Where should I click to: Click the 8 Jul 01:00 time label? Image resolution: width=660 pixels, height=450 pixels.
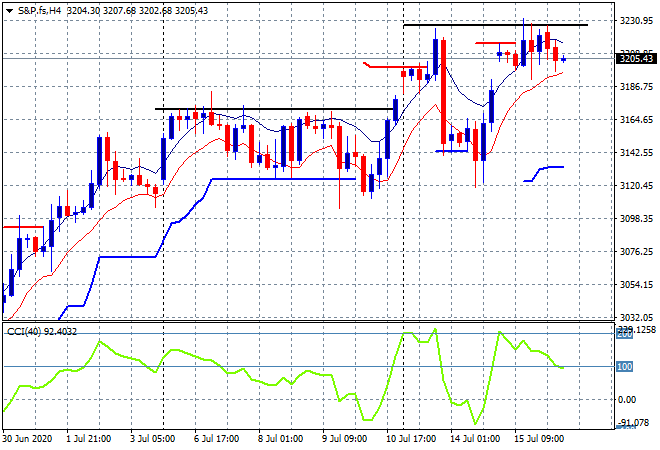tap(280, 439)
